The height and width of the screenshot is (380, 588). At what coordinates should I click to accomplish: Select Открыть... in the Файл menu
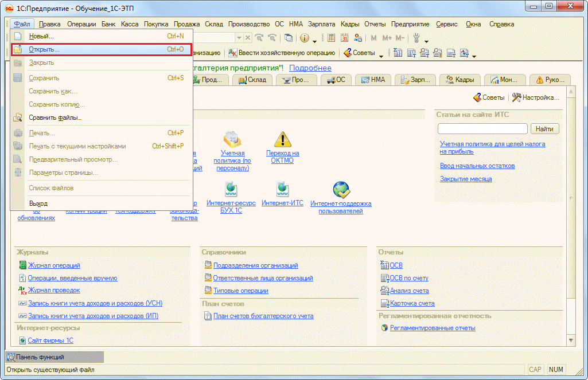pos(44,50)
